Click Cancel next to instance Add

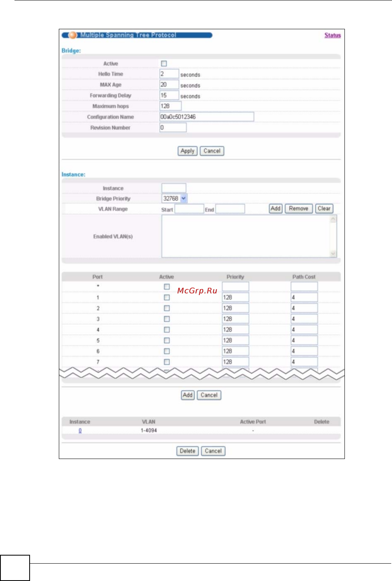click(x=209, y=395)
